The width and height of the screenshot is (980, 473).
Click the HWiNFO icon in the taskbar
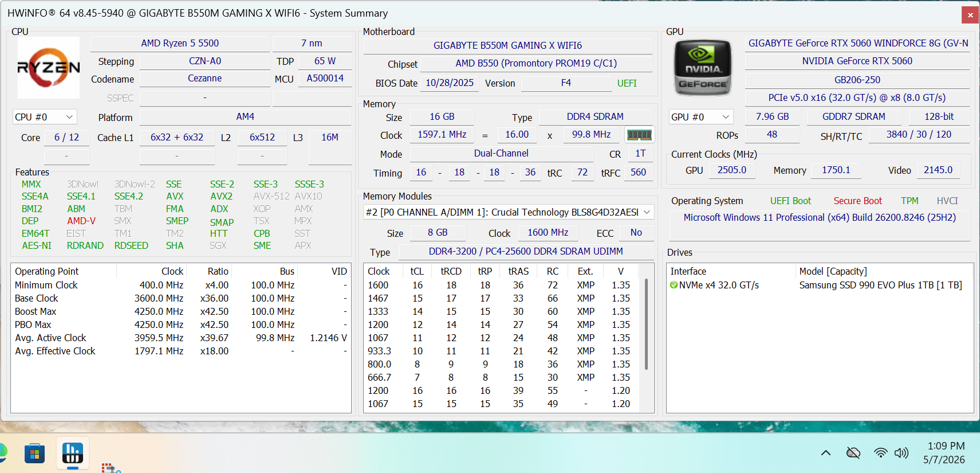pyautogui.click(x=73, y=453)
